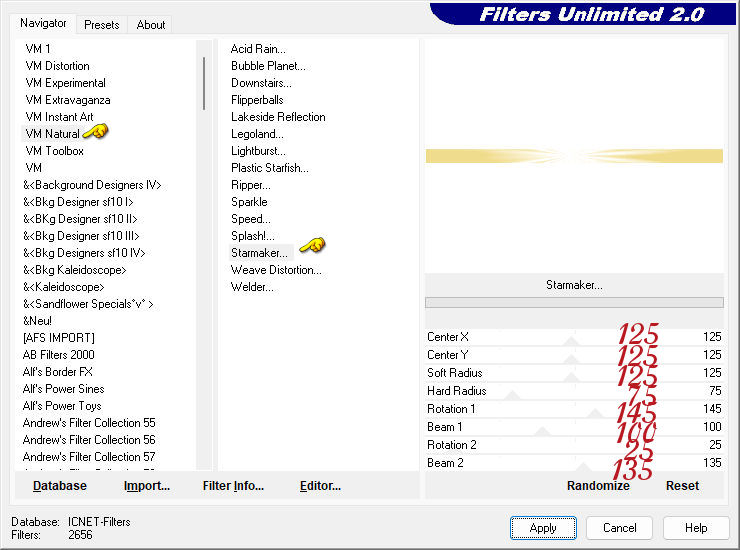Click the Apply button
The image size is (740, 550).
(543, 527)
